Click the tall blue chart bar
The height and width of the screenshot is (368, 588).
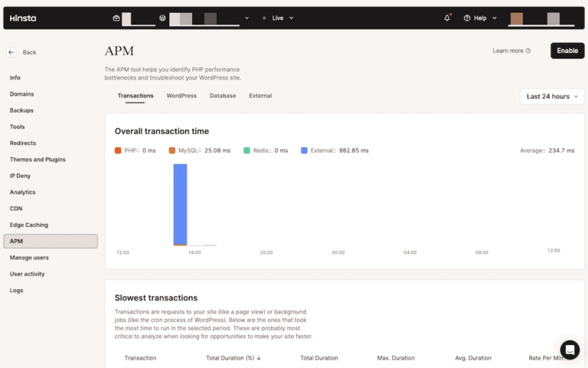(x=180, y=204)
